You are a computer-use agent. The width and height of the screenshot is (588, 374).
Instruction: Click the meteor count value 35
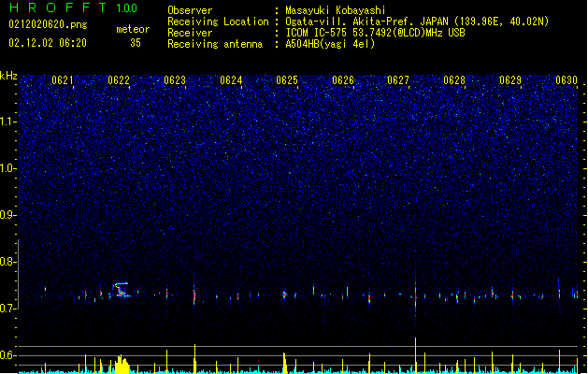coord(136,43)
